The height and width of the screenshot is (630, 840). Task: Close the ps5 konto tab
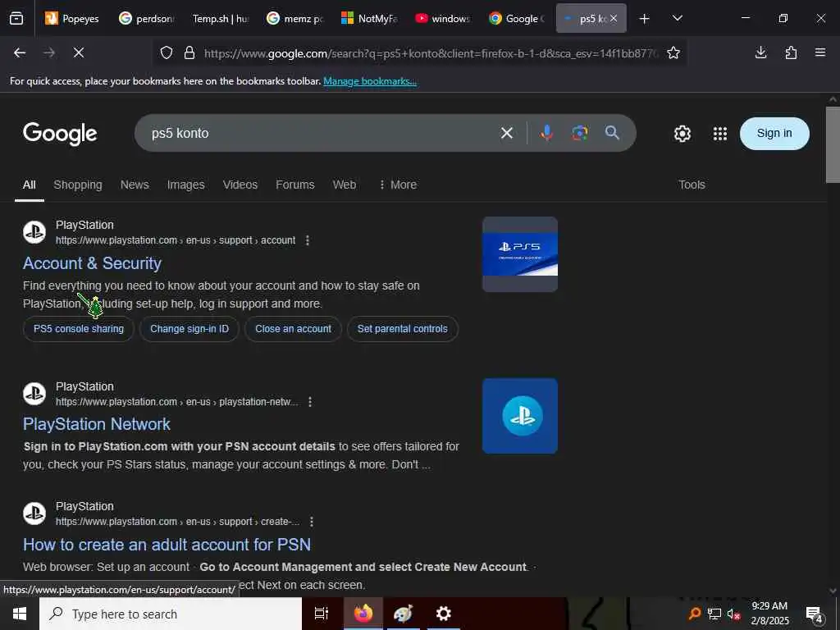pos(614,19)
